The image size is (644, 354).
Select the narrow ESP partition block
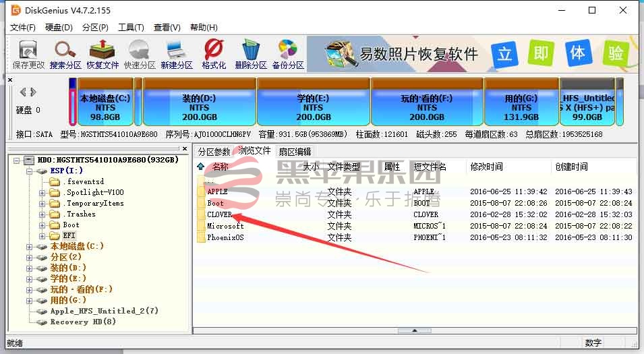pos(72,102)
